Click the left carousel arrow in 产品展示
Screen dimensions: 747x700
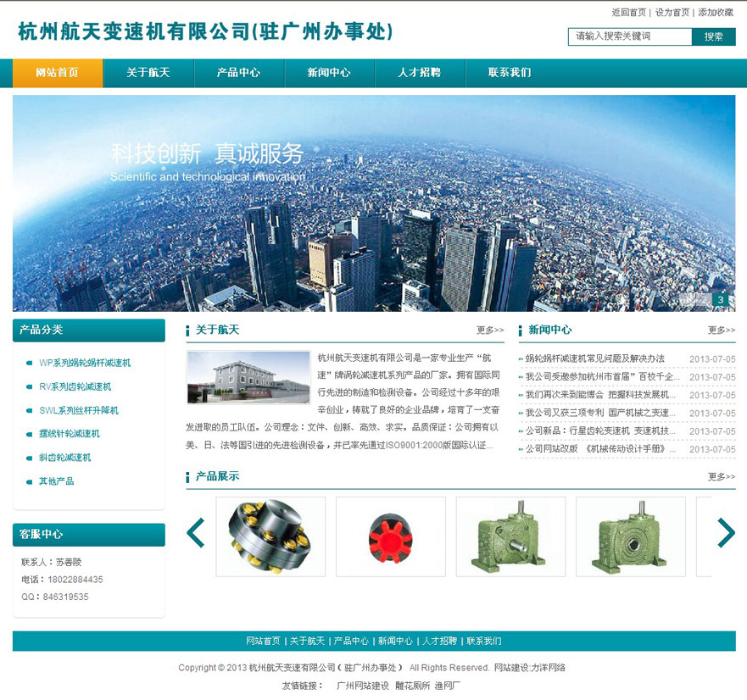pyautogui.click(x=196, y=532)
